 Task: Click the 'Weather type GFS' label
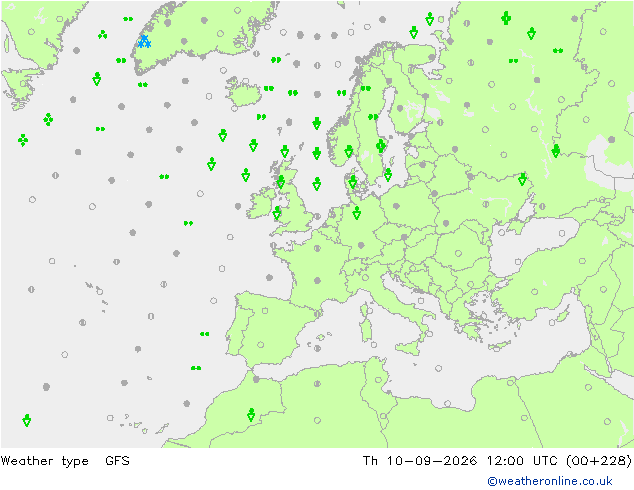(65, 460)
